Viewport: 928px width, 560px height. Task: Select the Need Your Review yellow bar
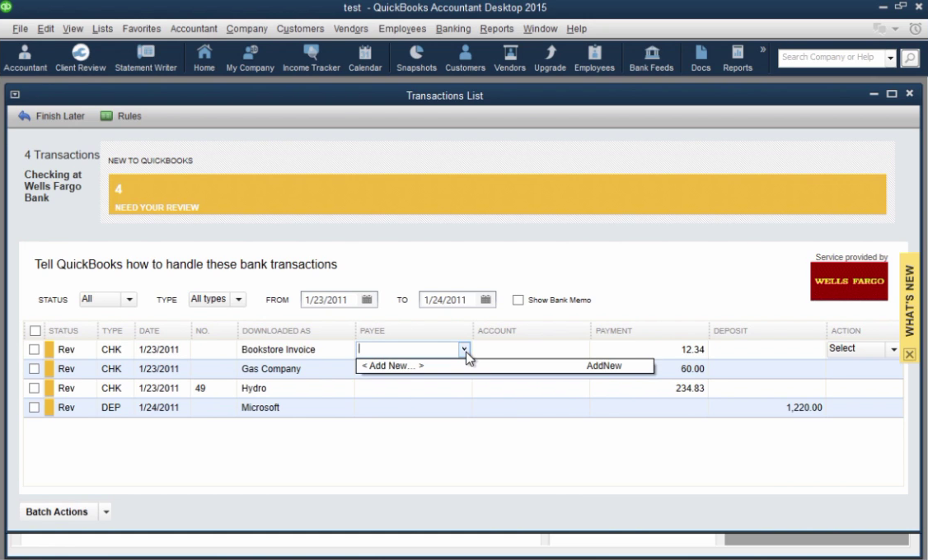[497, 194]
